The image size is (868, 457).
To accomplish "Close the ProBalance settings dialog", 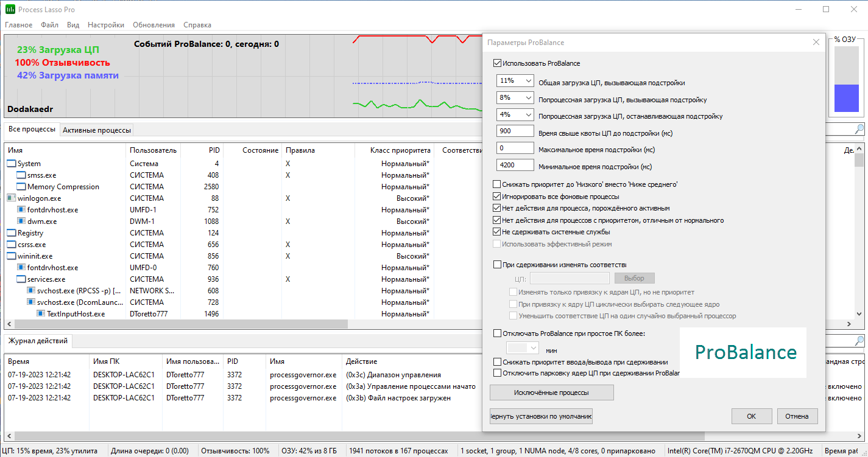I will point(816,43).
